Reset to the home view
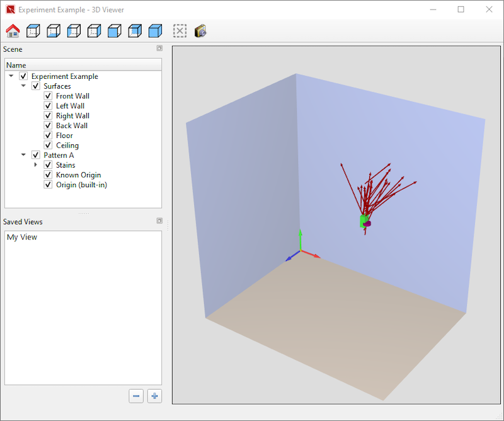Screen dimensions: 504x421 click(13, 32)
